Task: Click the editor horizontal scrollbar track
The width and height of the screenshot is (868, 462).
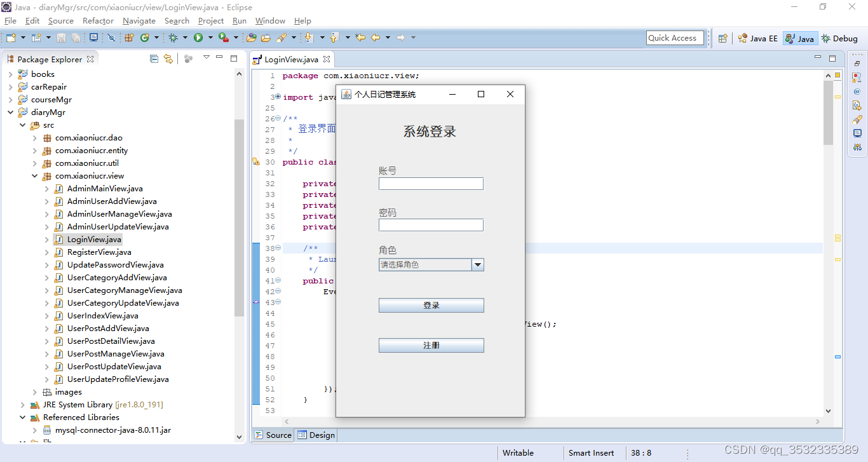Action: tap(553, 421)
